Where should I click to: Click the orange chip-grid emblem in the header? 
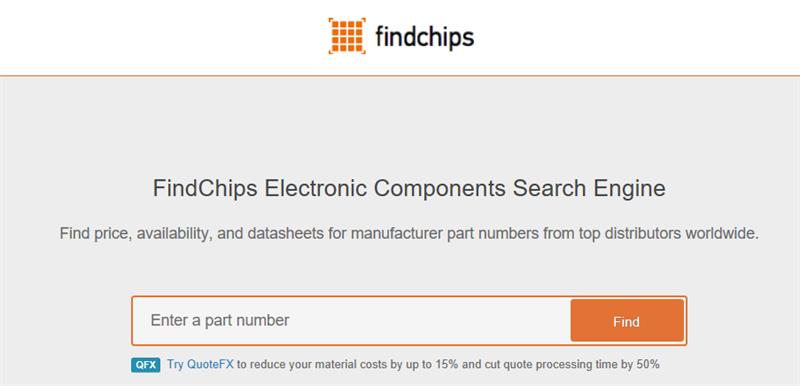tap(347, 36)
